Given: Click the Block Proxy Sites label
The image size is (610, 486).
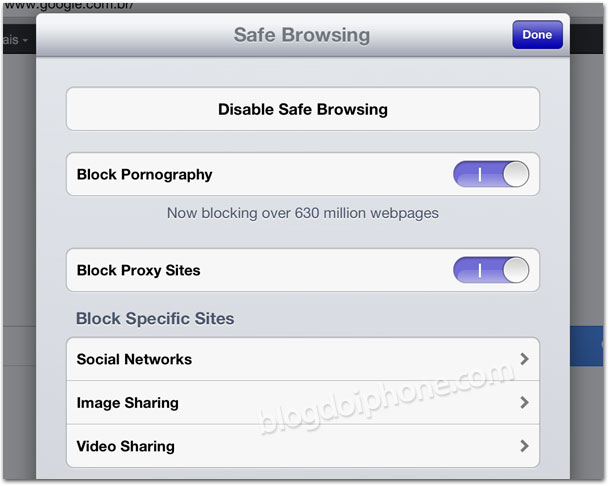Looking at the screenshot, I should [x=138, y=270].
